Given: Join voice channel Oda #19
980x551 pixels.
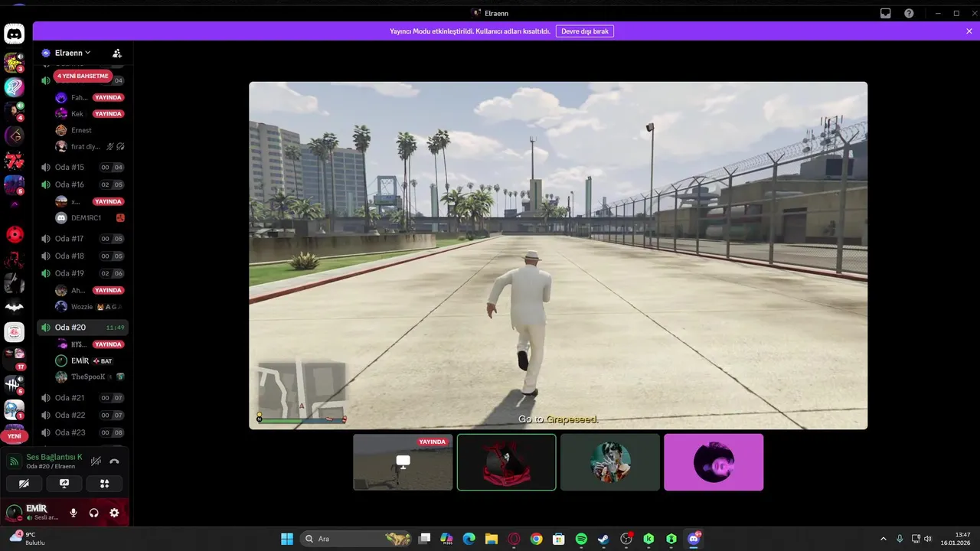Looking at the screenshot, I should [83, 273].
